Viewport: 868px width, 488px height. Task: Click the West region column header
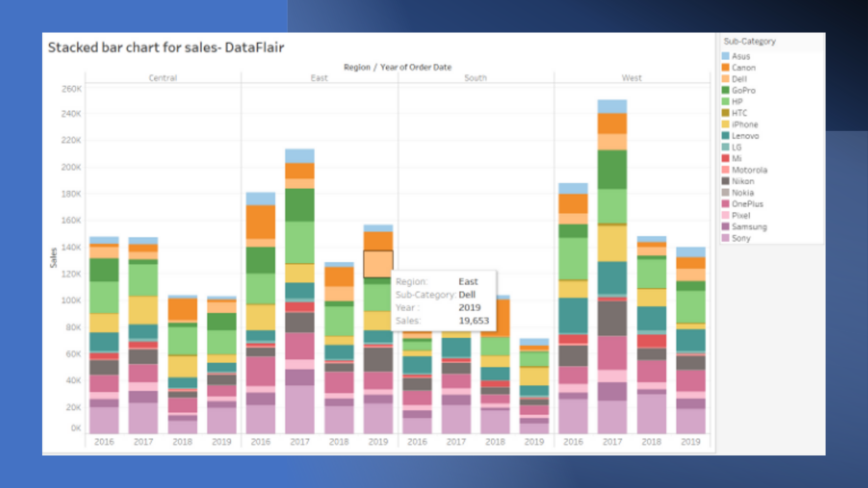(x=631, y=78)
